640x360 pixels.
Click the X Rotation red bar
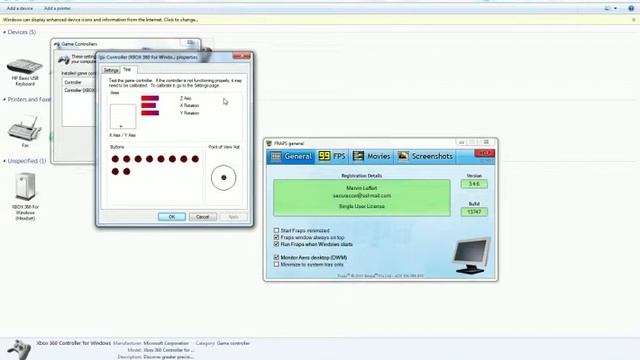(149, 105)
